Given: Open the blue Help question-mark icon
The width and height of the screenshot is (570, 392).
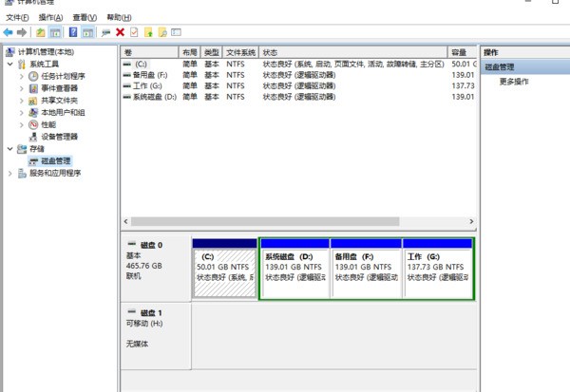Looking at the screenshot, I should (x=73, y=32).
